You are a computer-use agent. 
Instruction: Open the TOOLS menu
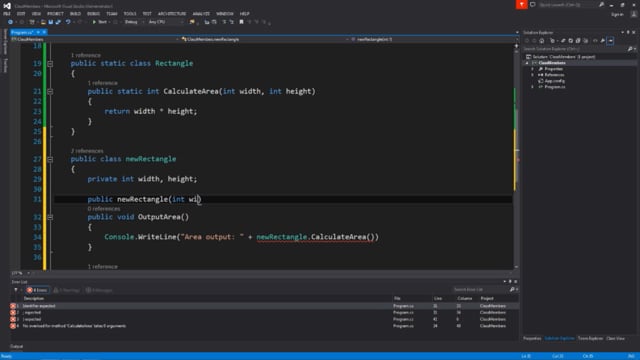click(x=130, y=13)
